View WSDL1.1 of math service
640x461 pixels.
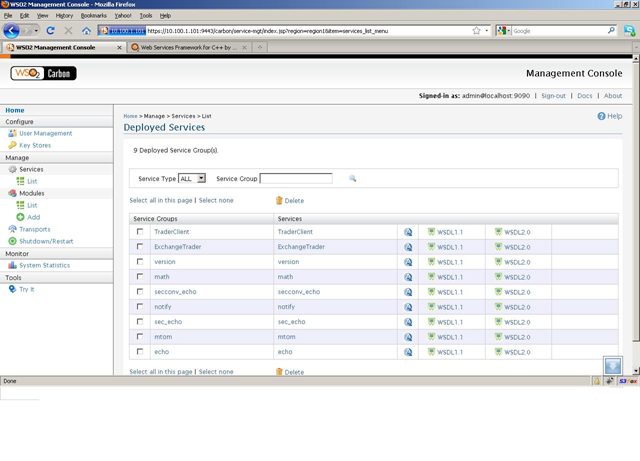(445, 277)
